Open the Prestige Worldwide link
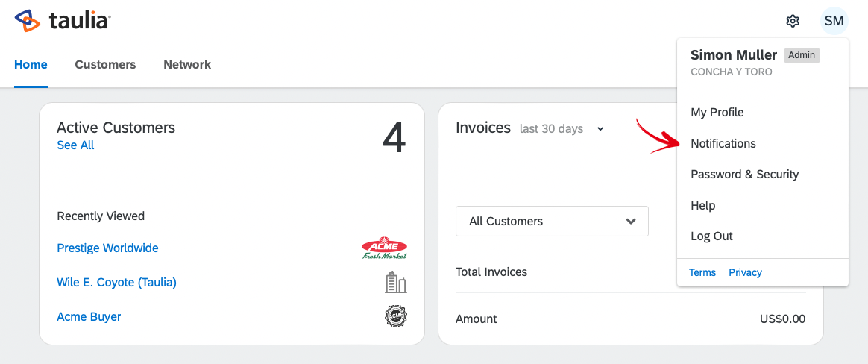 (107, 248)
